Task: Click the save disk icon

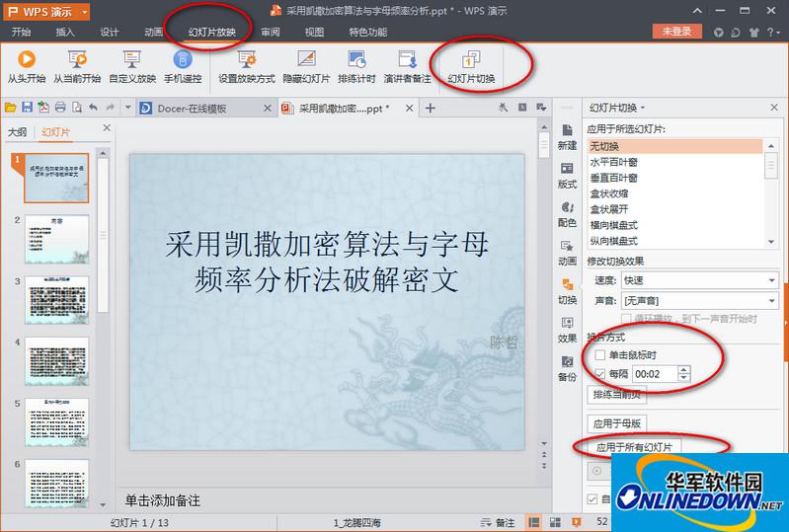Action: [x=28, y=108]
